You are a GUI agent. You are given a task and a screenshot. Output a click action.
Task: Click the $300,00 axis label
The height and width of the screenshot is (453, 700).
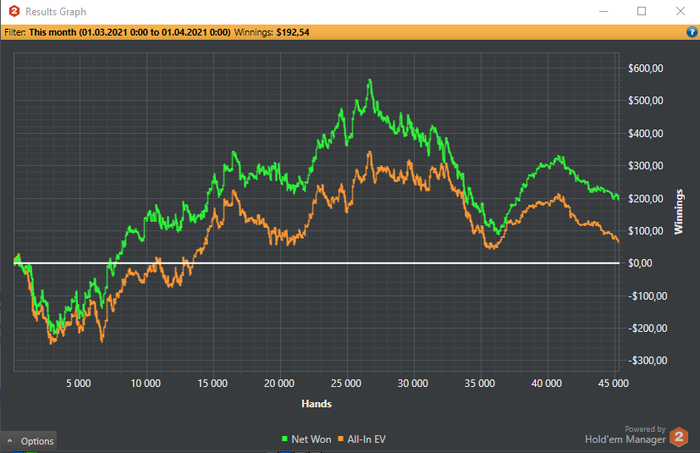[x=646, y=166]
